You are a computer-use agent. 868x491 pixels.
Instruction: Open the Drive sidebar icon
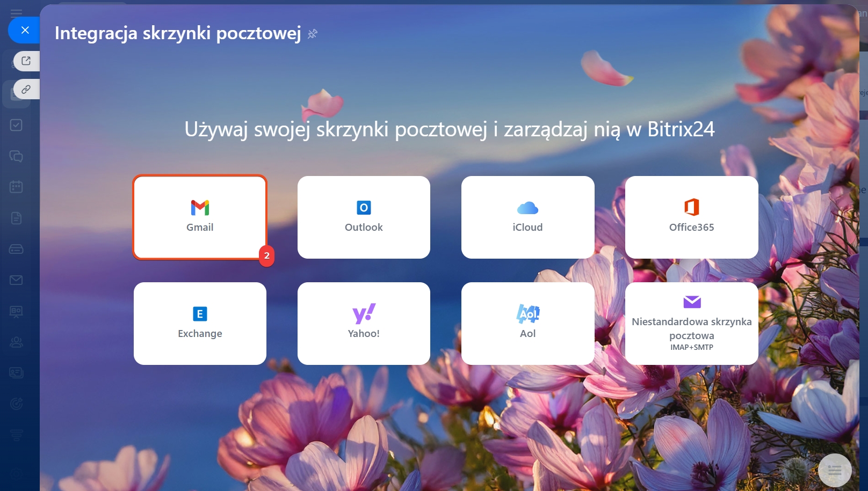[16, 249]
